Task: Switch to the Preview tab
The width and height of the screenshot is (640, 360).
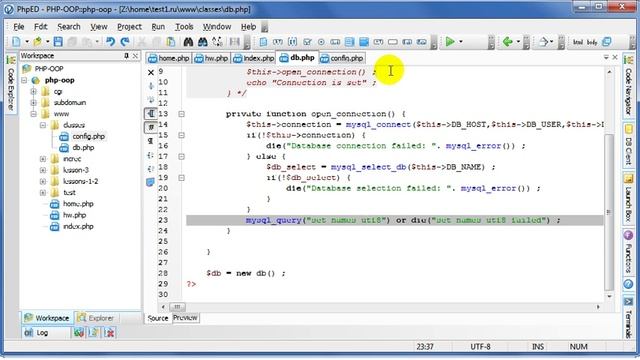Action: click(x=185, y=318)
